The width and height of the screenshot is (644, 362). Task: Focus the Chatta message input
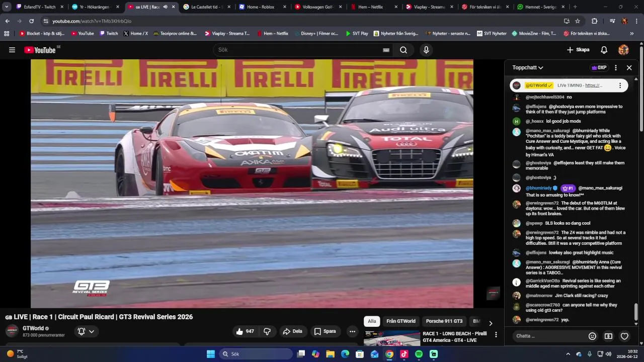[x=549, y=336]
